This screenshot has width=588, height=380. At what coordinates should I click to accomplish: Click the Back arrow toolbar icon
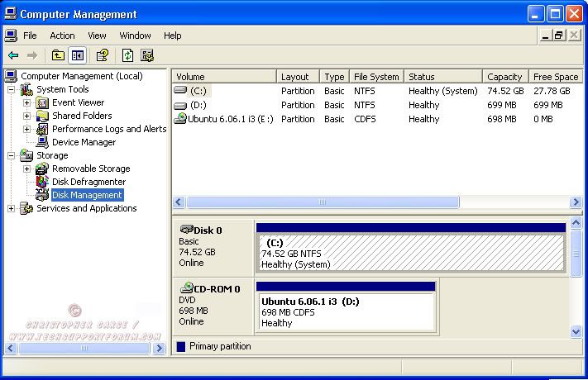click(13, 55)
